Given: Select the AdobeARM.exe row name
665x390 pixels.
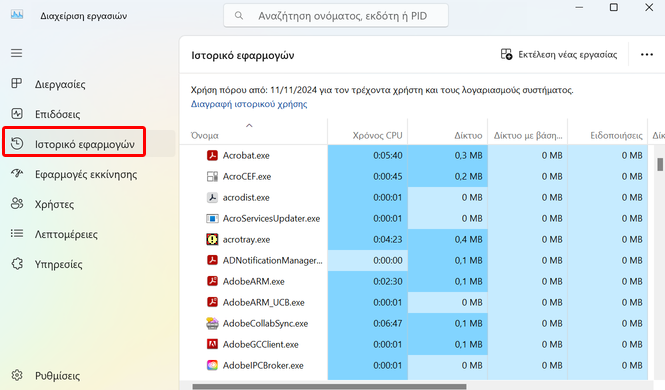Looking at the screenshot, I should (x=254, y=281).
